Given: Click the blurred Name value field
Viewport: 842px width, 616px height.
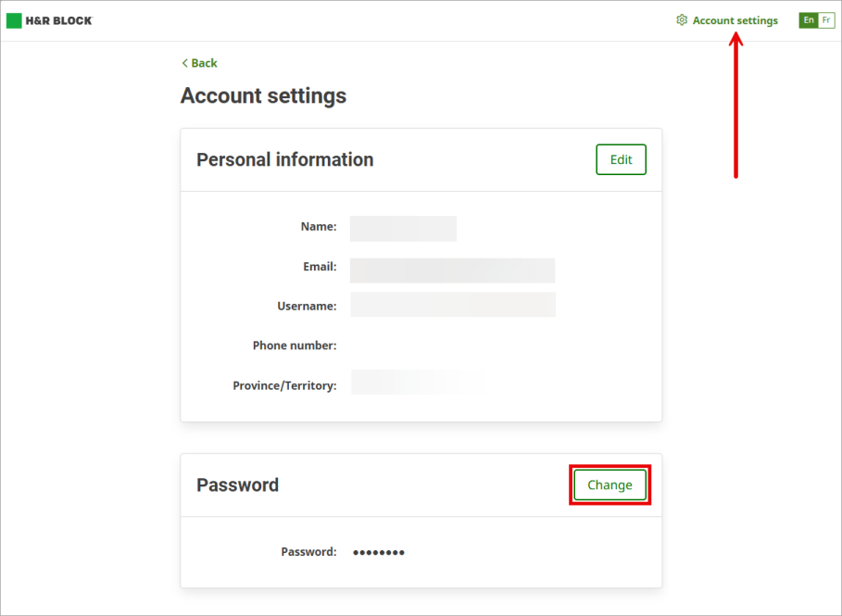Looking at the screenshot, I should 403,228.
